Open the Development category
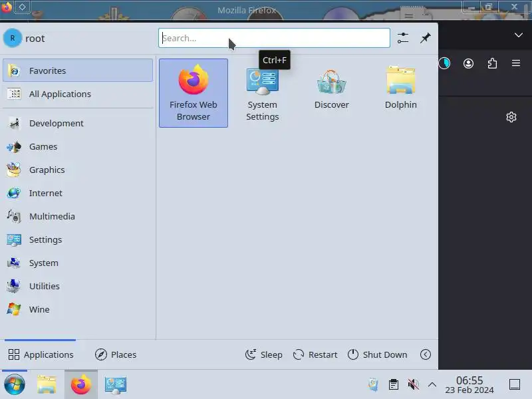The image size is (532, 399). pyautogui.click(x=78, y=123)
